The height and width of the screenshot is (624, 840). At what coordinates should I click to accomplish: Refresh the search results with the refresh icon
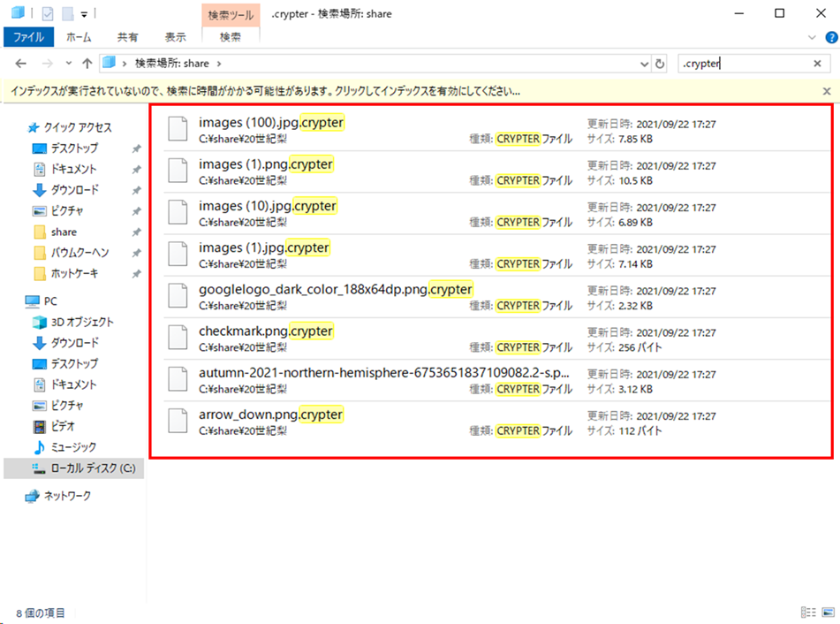pos(658,63)
